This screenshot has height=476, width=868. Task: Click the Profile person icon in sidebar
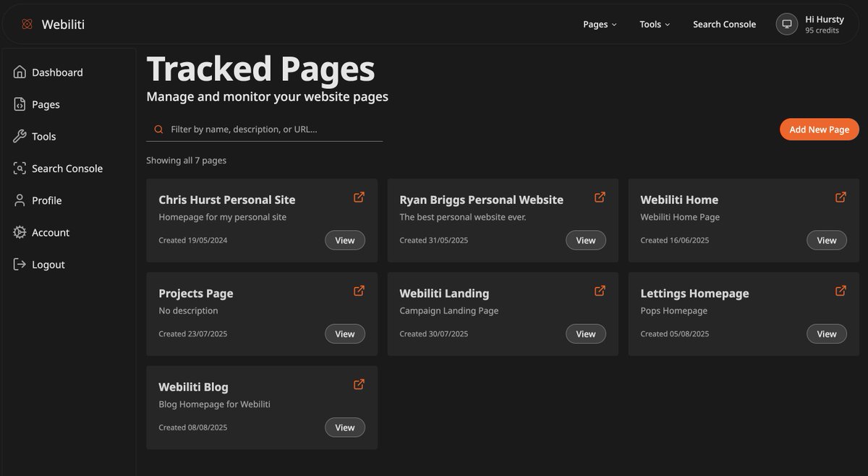[20, 200]
